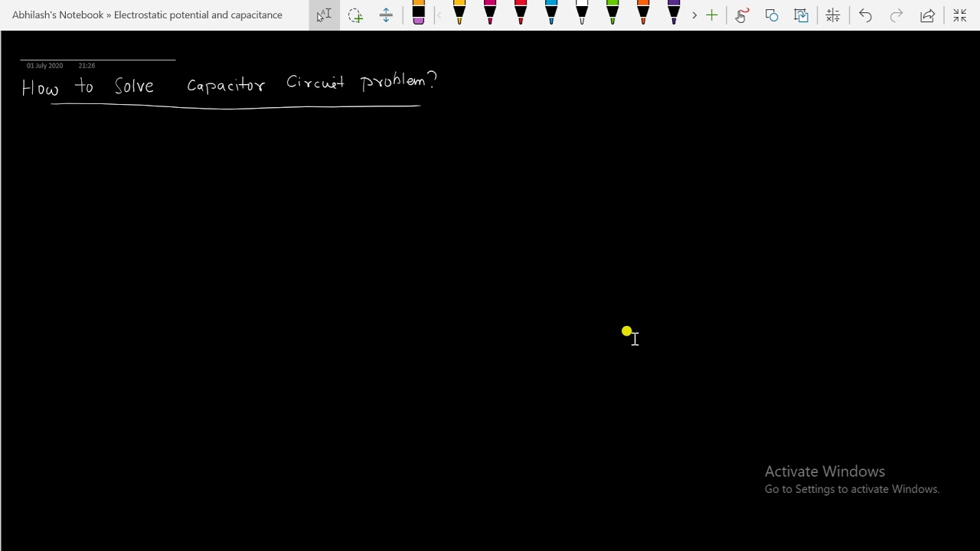Image resolution: width=980 pixels, height=551 pixels.
Task: Pick the white pen
Action: [582, 14]
